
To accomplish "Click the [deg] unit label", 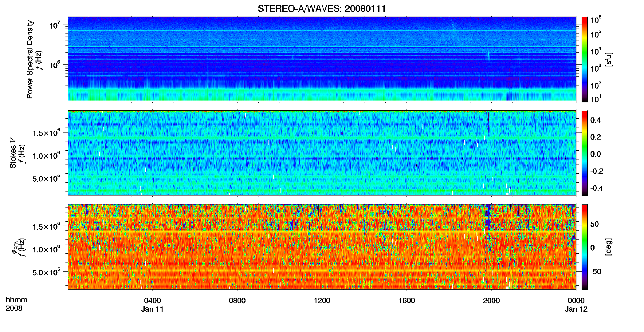I will 609,247.
